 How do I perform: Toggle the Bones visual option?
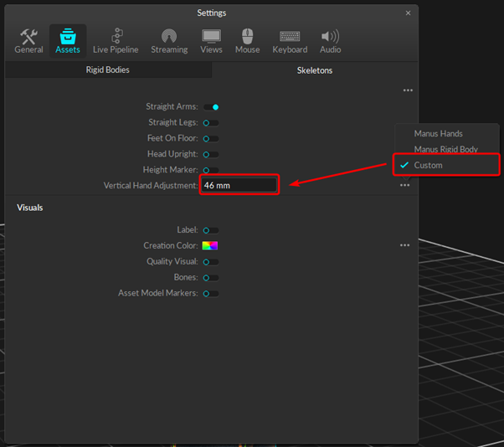pos(211,278)
